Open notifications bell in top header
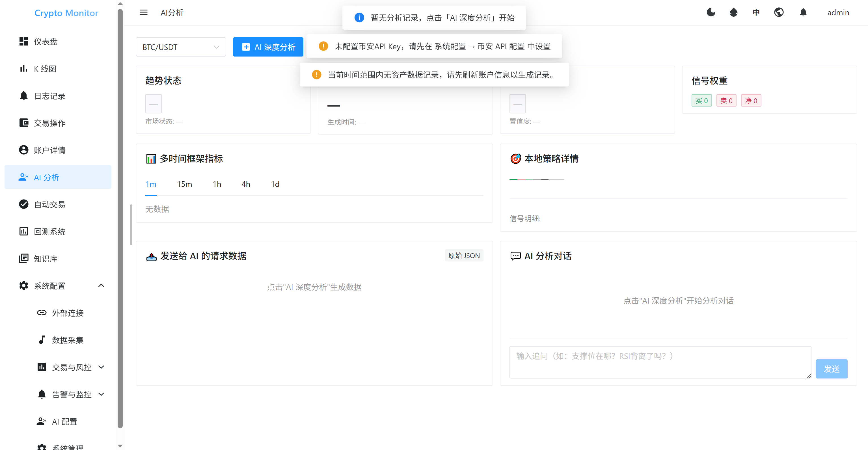 (803, 12)
